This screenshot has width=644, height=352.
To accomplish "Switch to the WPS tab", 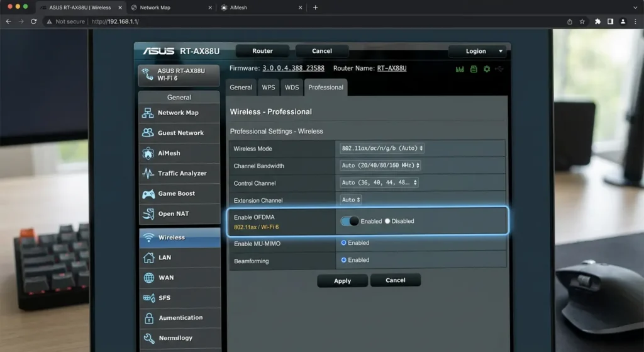I will click(x=269, y=87).
